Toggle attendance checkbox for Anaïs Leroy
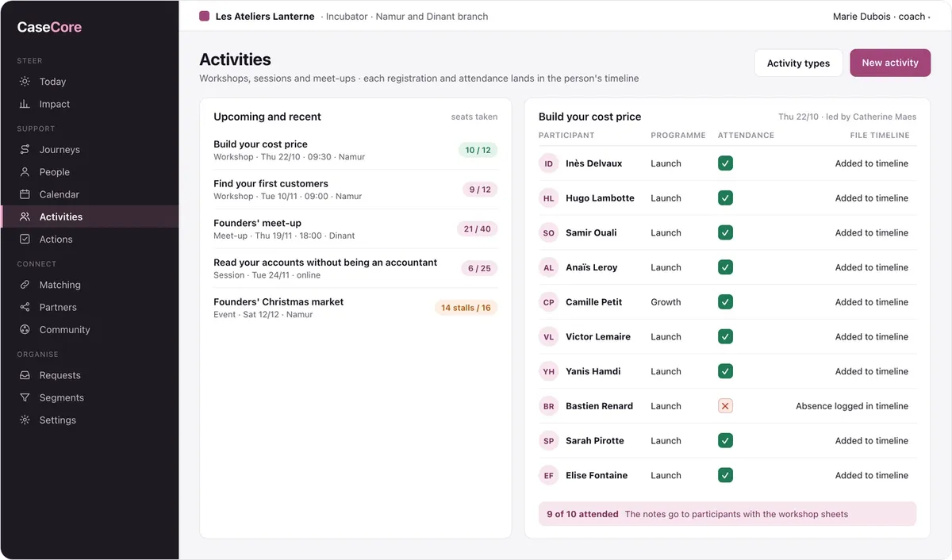Image resolution: width=952 pixels, height=560 pixels. pyautogui.click(x=725, y=267)
